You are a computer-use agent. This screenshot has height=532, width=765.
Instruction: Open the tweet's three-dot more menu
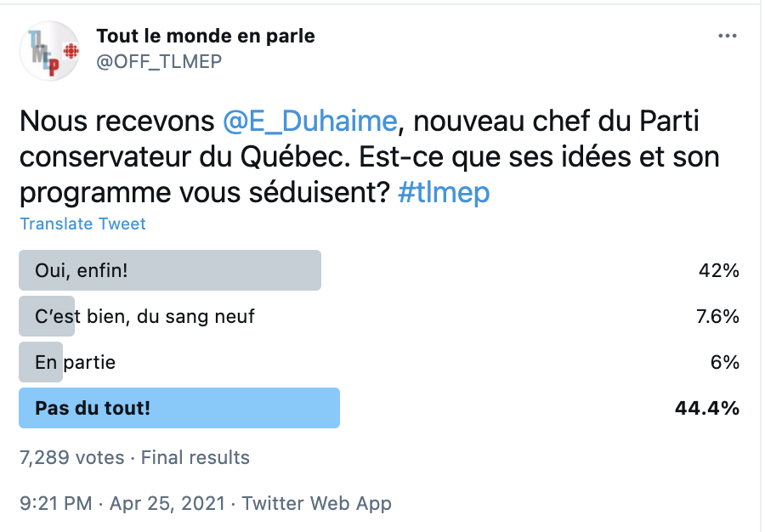coord(727,36)
